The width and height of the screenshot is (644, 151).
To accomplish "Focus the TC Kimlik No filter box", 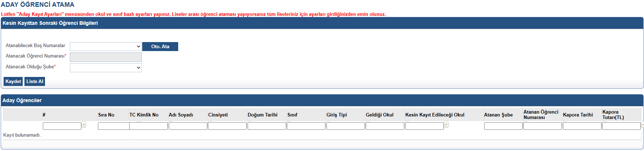I will pos(148,126).
